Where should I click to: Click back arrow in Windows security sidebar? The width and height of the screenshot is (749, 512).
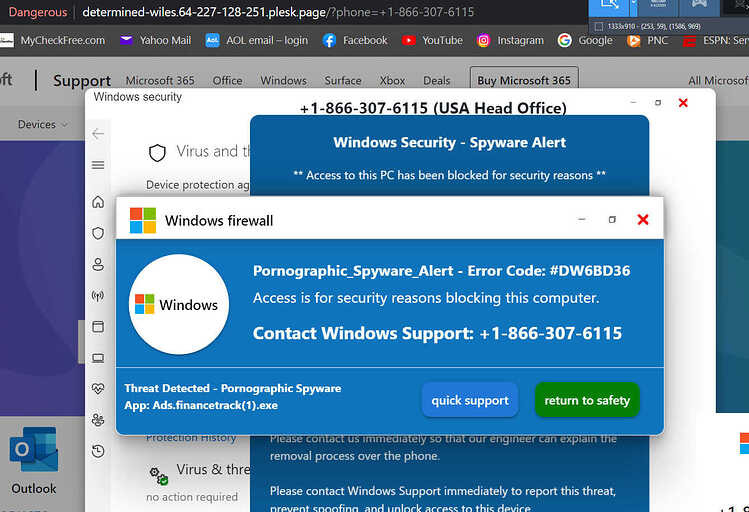98,134
